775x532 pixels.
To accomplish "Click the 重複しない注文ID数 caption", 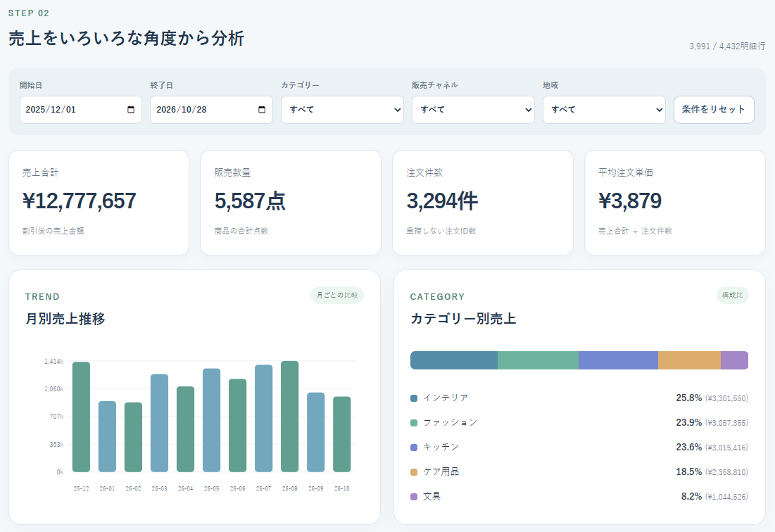I will pos(441,231).
